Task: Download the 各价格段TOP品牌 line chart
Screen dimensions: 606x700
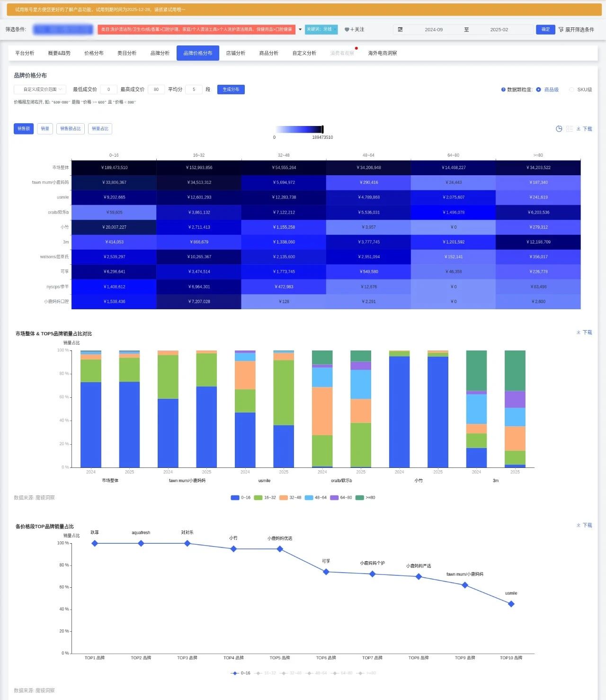Action: click(x=584, y=525)
